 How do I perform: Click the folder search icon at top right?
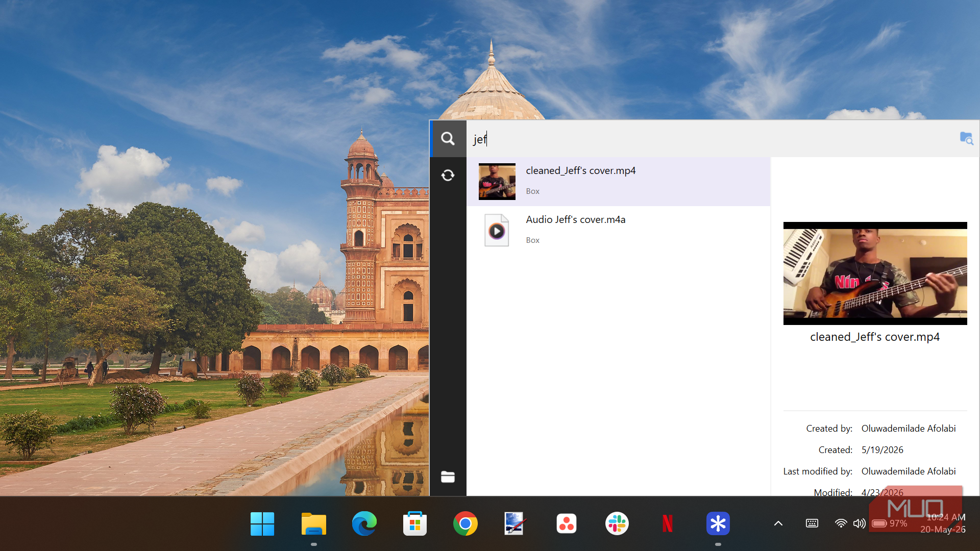tap(966, 138)
